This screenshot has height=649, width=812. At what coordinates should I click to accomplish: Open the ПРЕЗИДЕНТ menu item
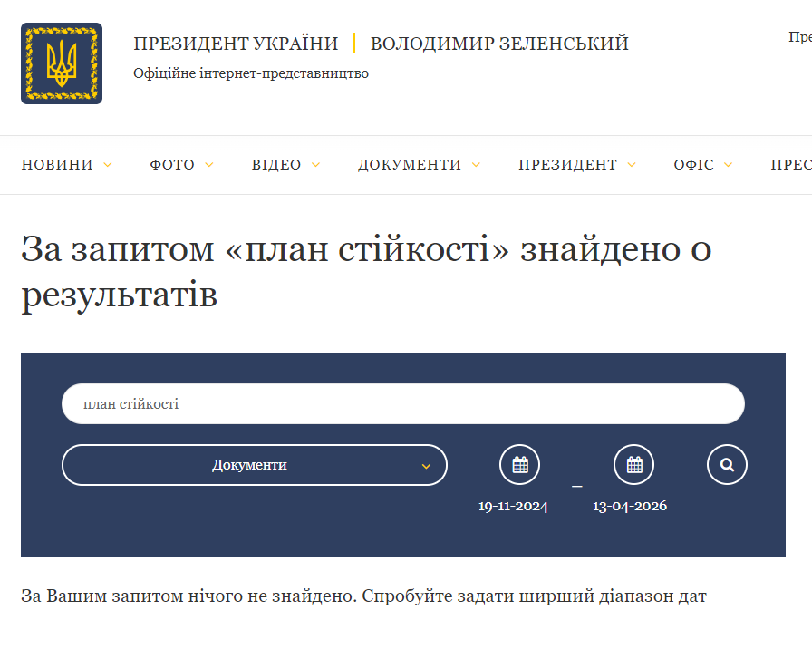(568, 165)
